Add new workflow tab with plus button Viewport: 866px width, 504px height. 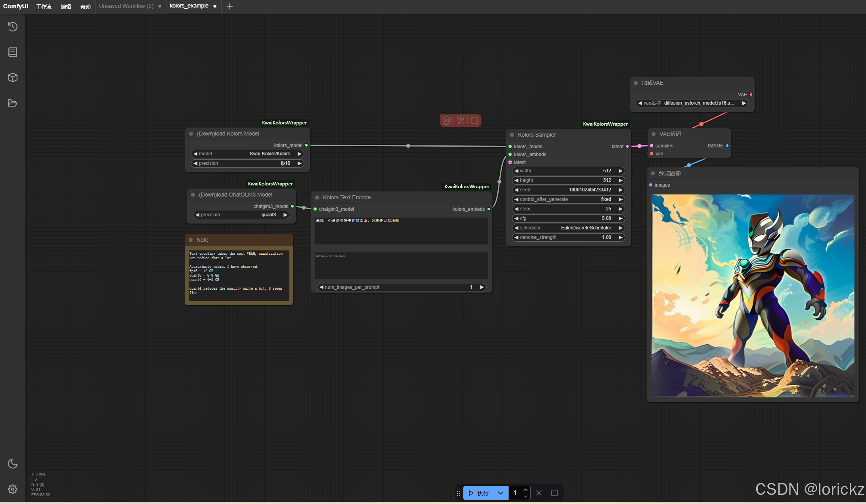(229, 6)
